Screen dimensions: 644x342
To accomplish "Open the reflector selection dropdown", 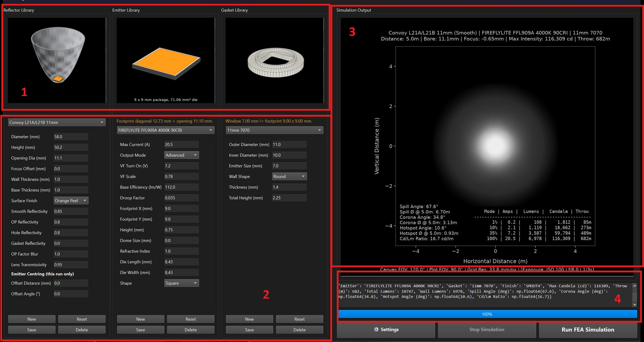I will 57,122.
